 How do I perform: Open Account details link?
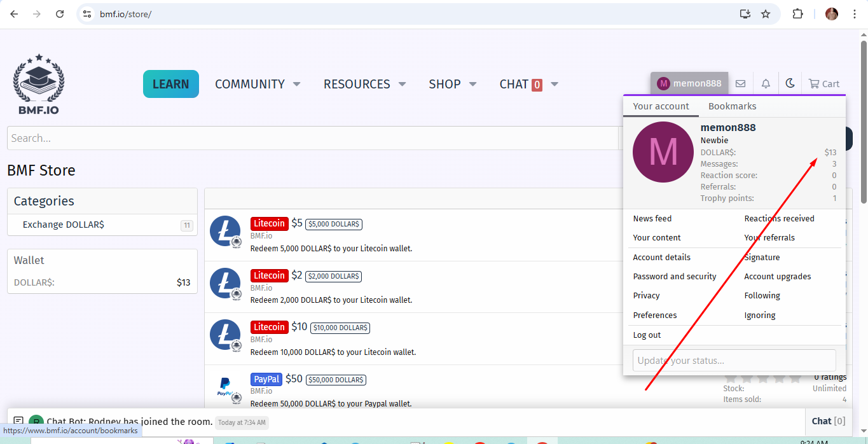(x=662, y=257)
